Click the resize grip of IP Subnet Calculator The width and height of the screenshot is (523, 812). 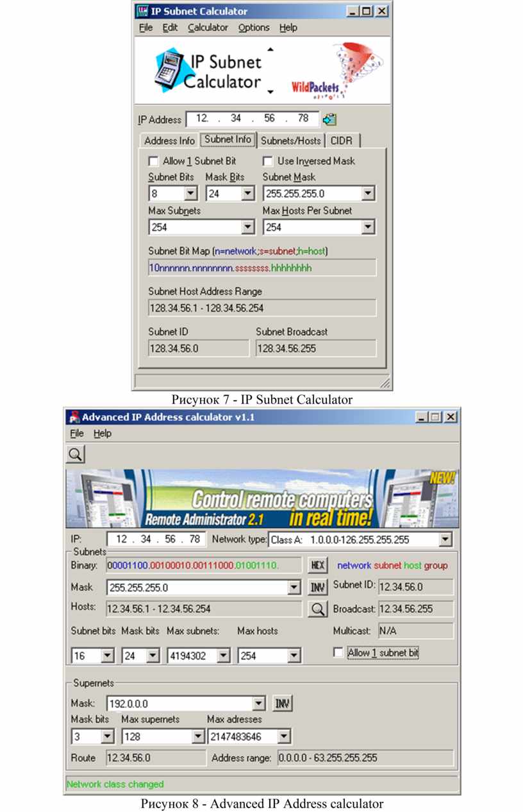coord(385,382)
